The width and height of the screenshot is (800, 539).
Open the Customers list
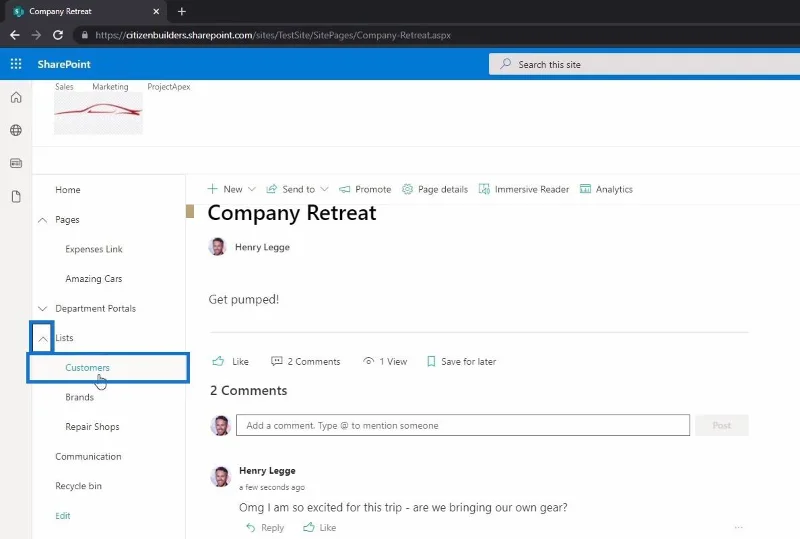click(x=87, y=368)
